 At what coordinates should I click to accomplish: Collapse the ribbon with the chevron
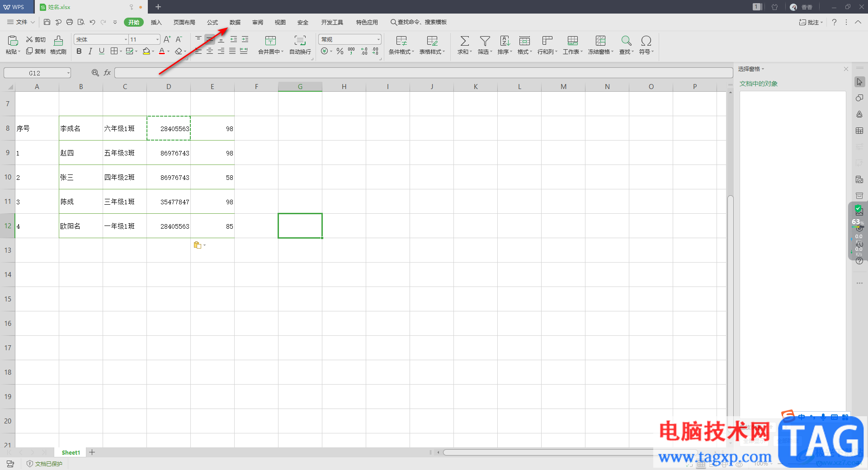(x=858, y=22)
